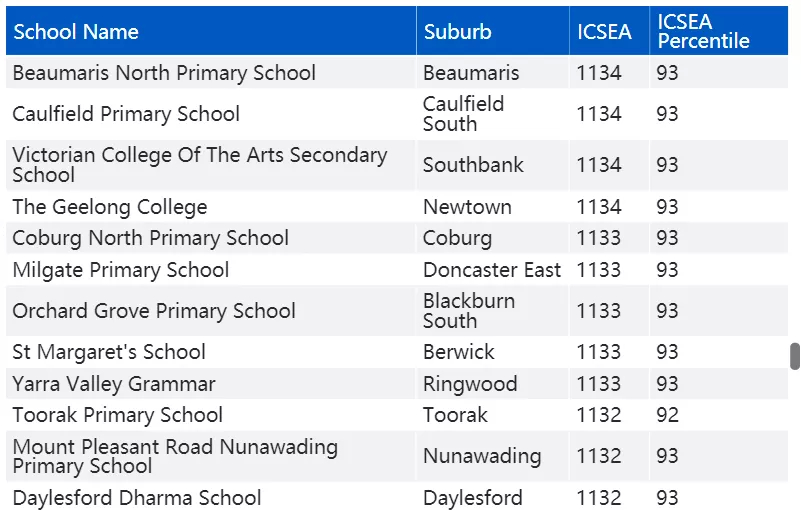
Task: Select the Blackburn South suburb cell
Action: [x=469, y=311]
